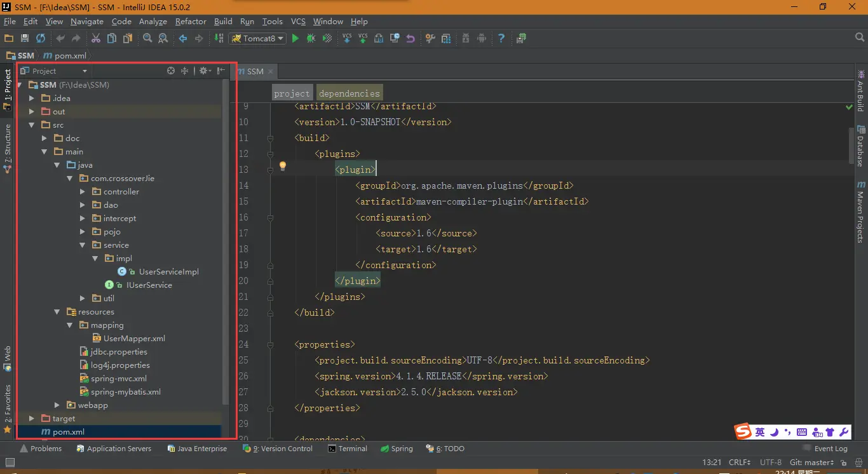The image size is (868, 474).
Task: Open UserMapper.xml in project tree
Action: tap(134, 339)
